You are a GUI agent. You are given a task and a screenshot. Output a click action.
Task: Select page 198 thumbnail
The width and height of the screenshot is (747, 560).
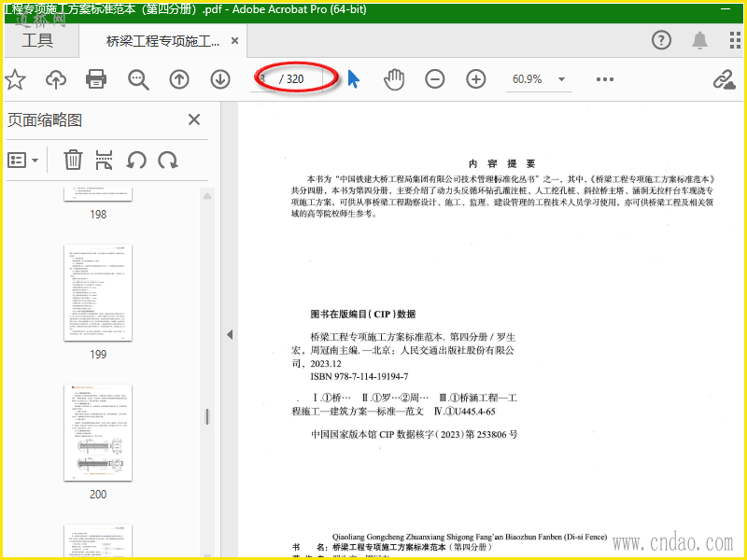(98, 194)
